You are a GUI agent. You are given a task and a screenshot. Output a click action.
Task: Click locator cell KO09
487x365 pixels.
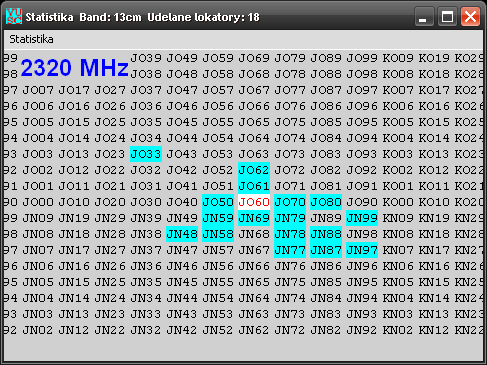pos(398,58)
